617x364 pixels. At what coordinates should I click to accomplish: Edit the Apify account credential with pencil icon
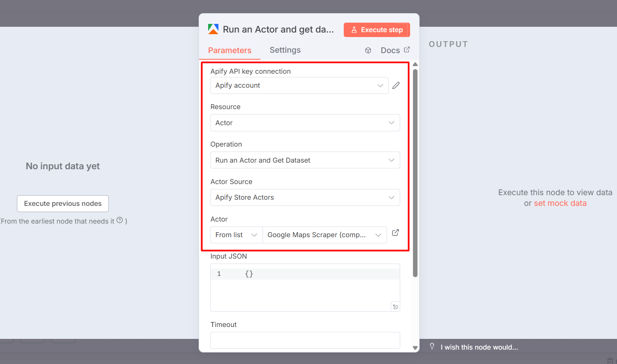point(396,86)
